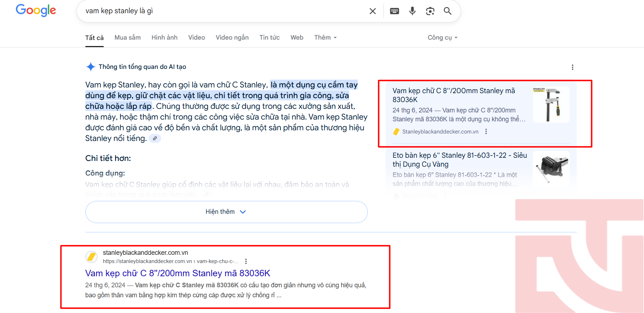This screenshot has width=644, height=313.
Task: Open three-dot menu beside Stanleyblackanddecker.com.vn source card
Action: (486, 132)
